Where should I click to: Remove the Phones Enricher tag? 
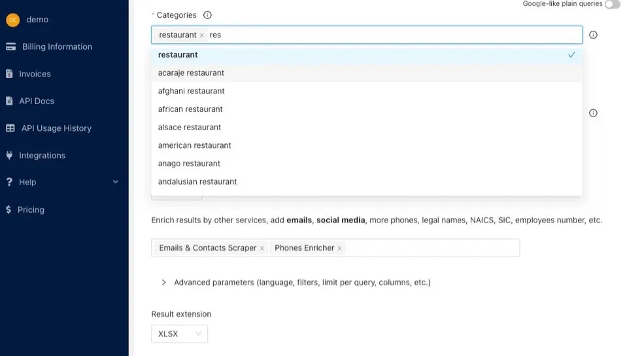click(340, 248)
